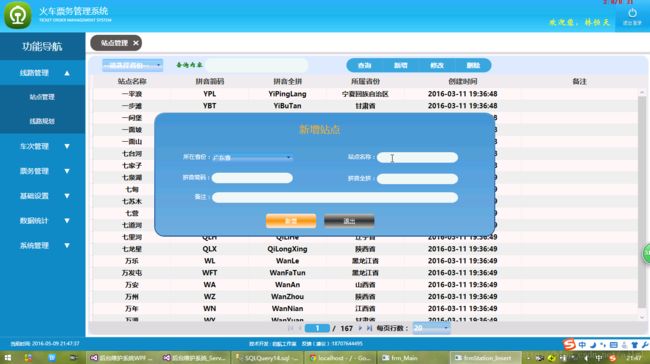The image size is (650, 364).
Task: Click the Sogou shirt skin icon
Action: click(x=634, y=345)
